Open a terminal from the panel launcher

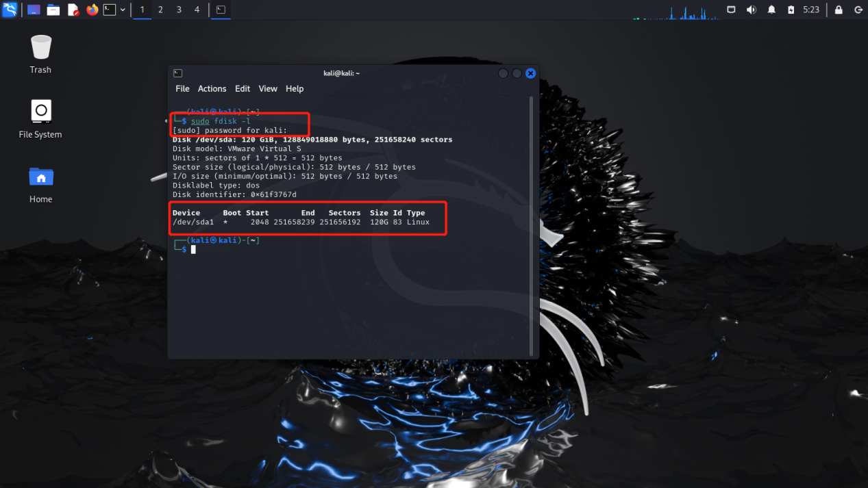pyautogui.click(x=110, y=10)
